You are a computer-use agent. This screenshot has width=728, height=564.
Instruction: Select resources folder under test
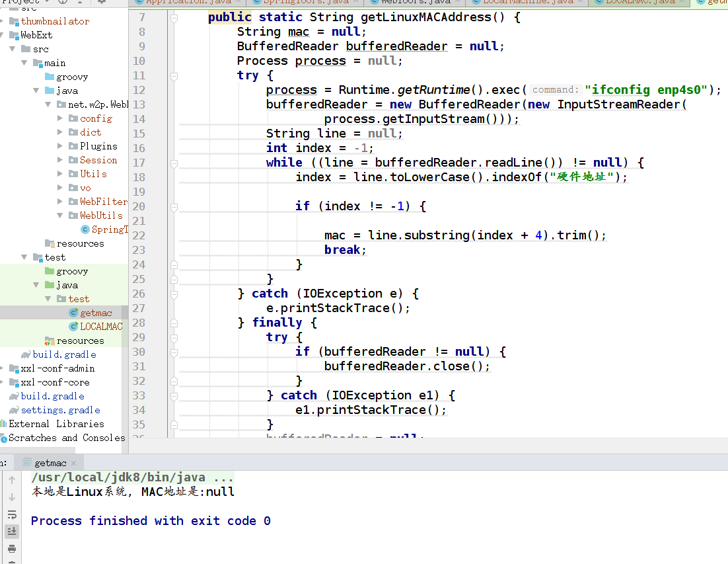pos(80,341)
